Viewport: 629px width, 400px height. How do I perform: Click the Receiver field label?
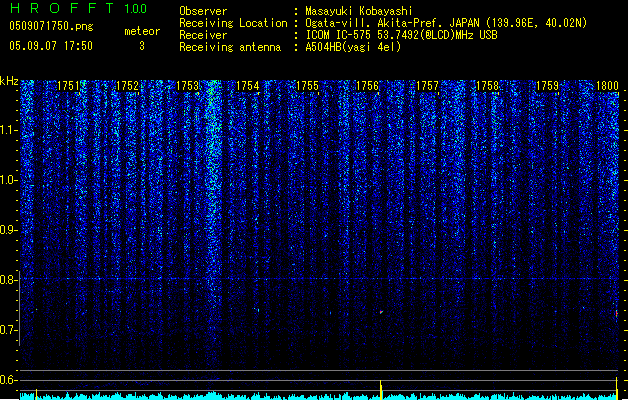[x=203, y=35]
